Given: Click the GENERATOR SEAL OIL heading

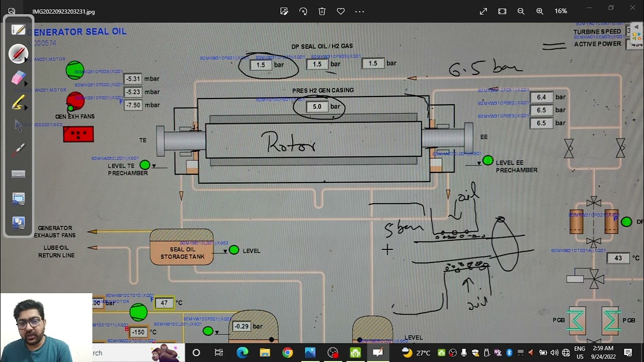Looking at the screenshot, I should click(x=77, y=32).
